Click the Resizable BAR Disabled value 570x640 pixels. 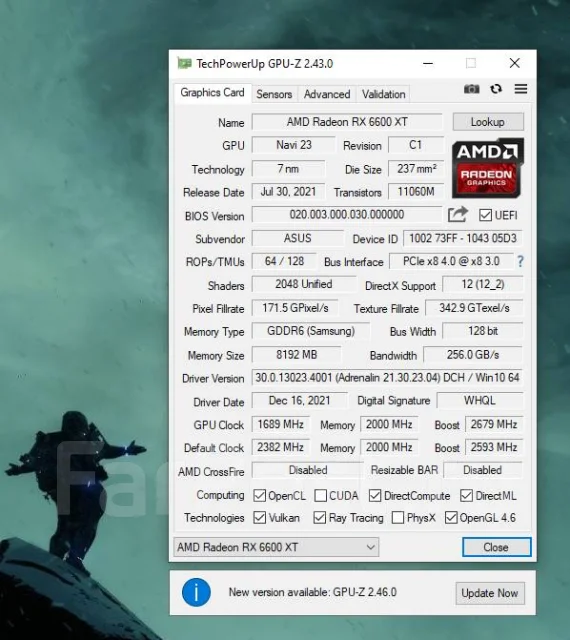(x=483, y=470)
